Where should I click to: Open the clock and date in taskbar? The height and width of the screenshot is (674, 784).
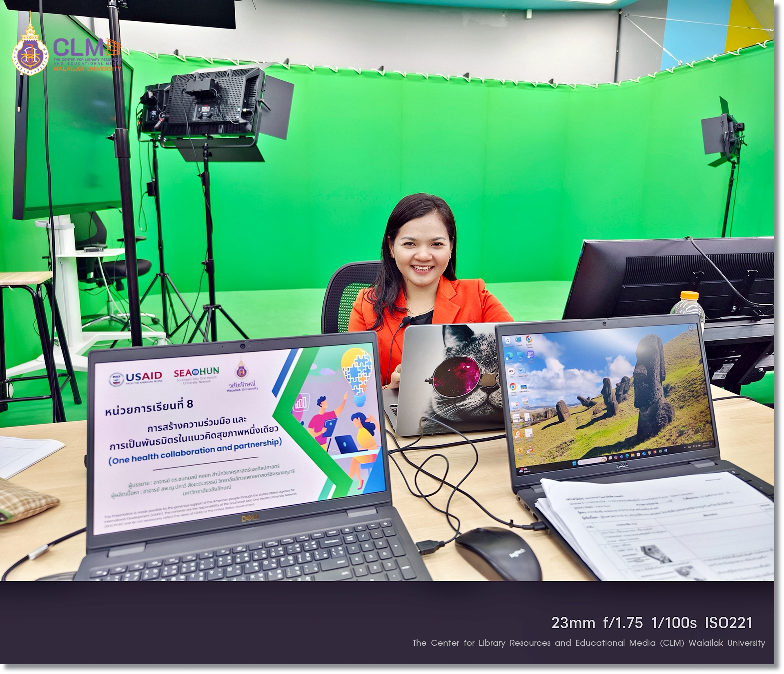[706, 444]
